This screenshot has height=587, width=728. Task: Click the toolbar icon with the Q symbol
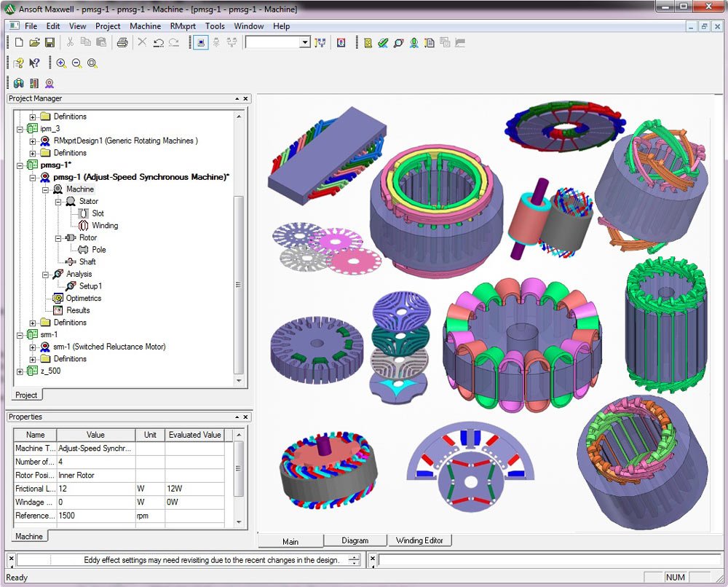pyautogui.click(x=341, y=43)
